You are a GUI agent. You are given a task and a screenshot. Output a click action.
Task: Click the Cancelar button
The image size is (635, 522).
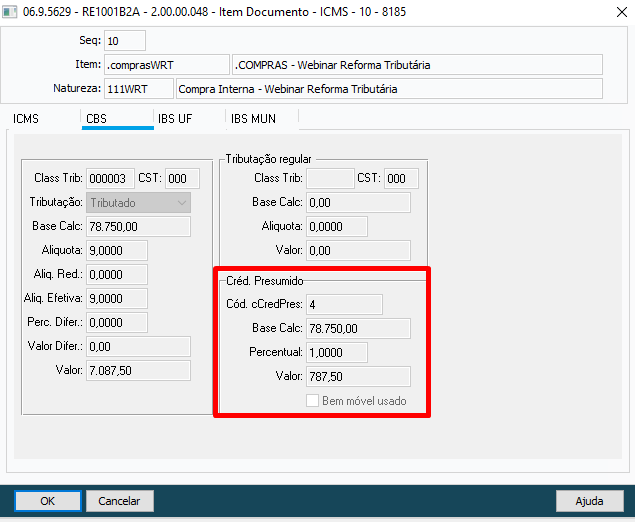119,501
